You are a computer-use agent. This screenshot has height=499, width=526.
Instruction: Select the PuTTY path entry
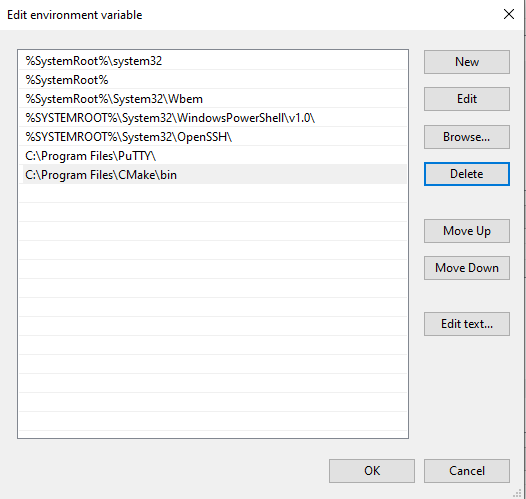[213, 156]
